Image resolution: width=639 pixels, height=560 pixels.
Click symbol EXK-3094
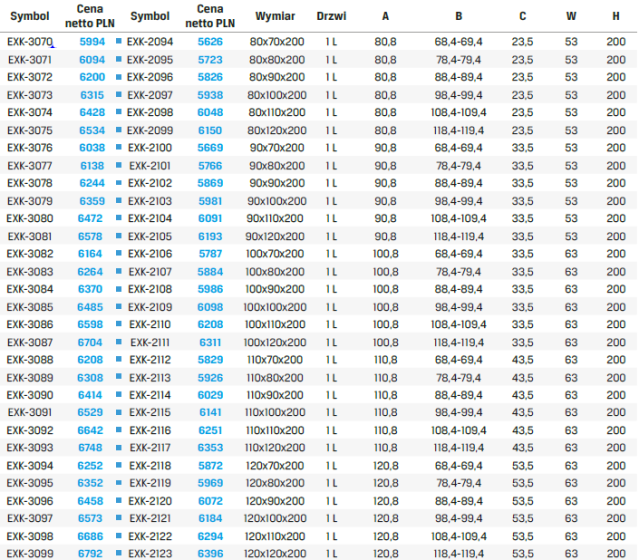pos(30,465)
